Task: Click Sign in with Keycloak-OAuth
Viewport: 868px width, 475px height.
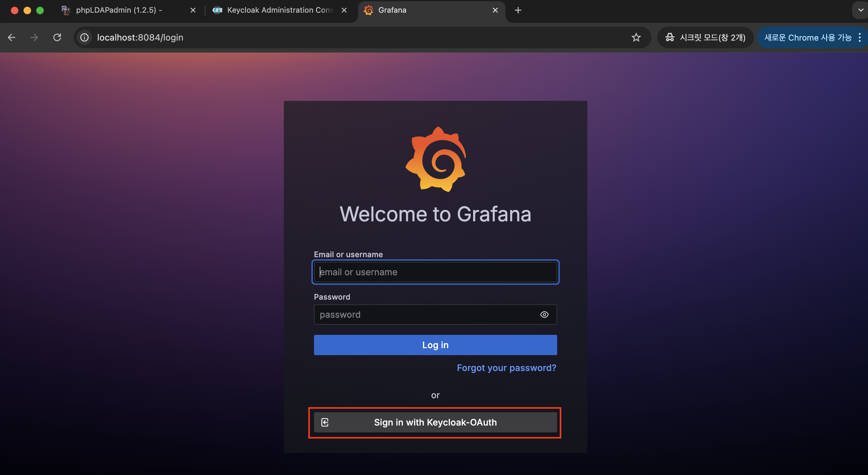Action: (x=435, y=422)
